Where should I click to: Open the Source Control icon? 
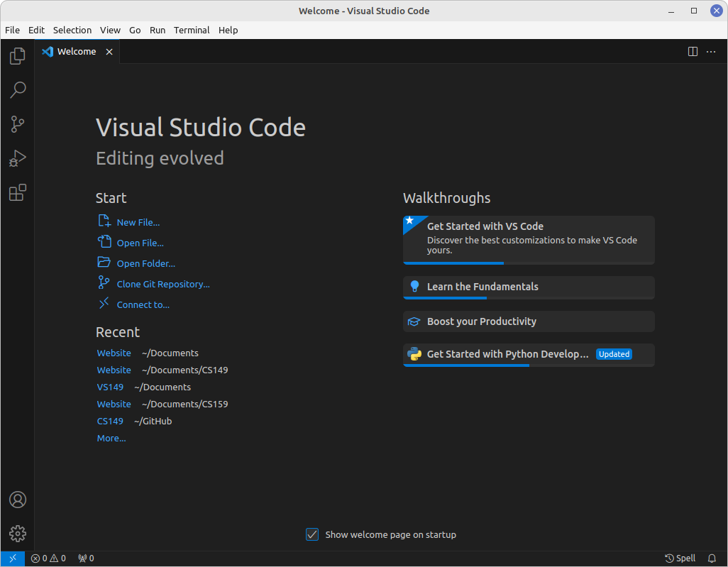coord(17,124)
